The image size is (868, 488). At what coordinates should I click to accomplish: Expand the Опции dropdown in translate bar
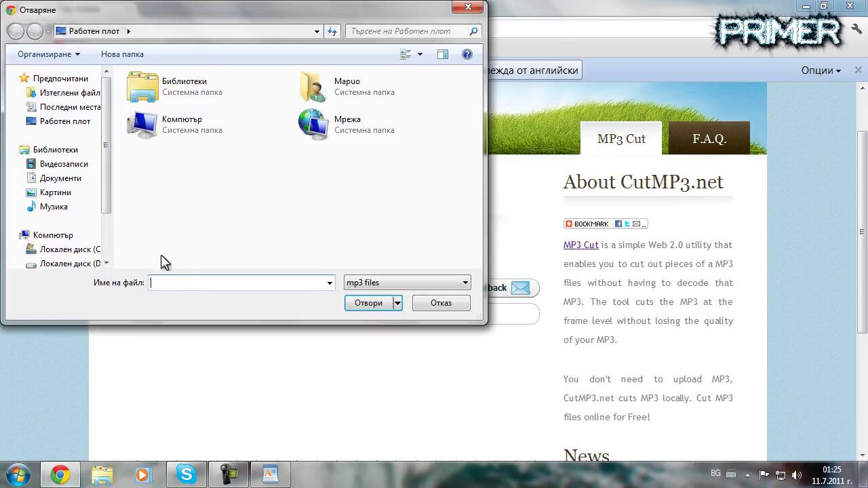821,70
